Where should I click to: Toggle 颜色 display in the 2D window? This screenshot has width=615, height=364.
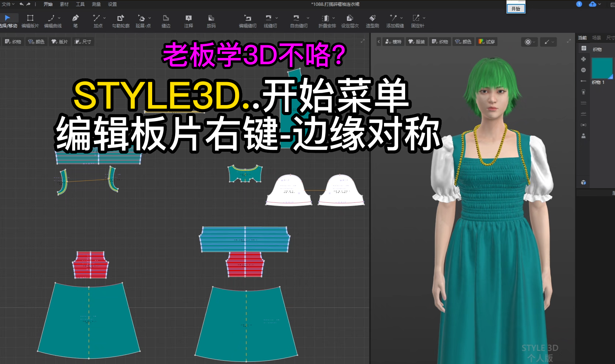tap(36, 42)
